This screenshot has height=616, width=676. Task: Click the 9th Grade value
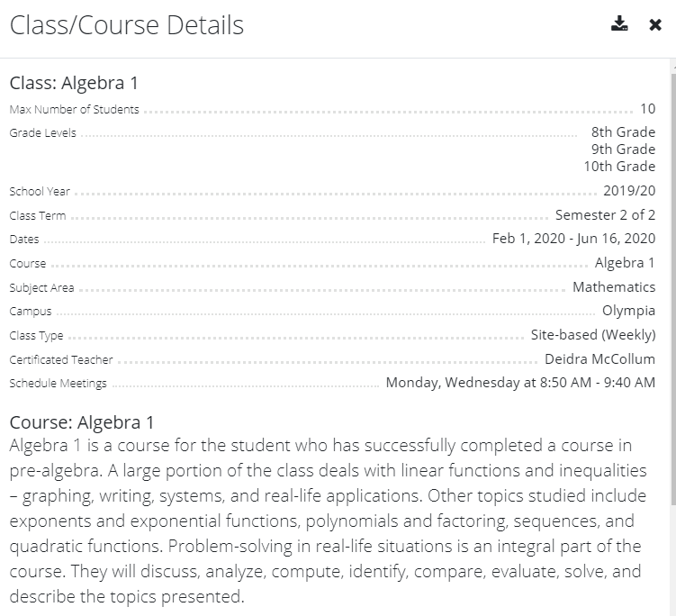pos(623,149)
